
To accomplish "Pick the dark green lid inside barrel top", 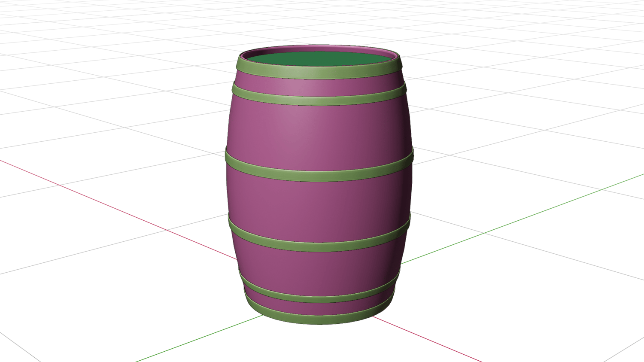I will [319, 60].
